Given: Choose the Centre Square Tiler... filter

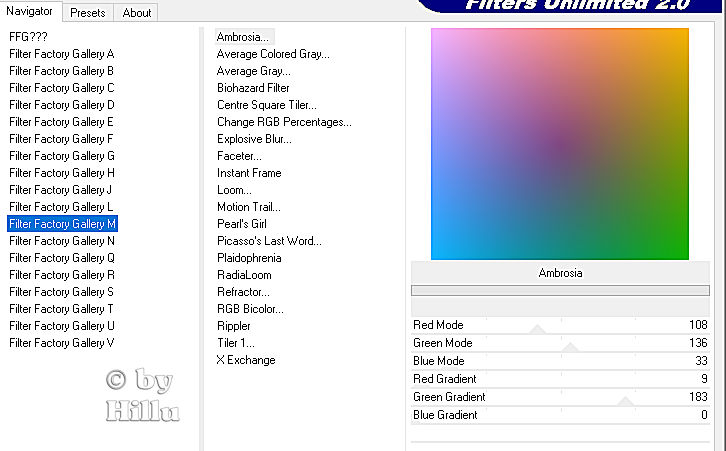Looking at the screenshot, I should (267, 105).
